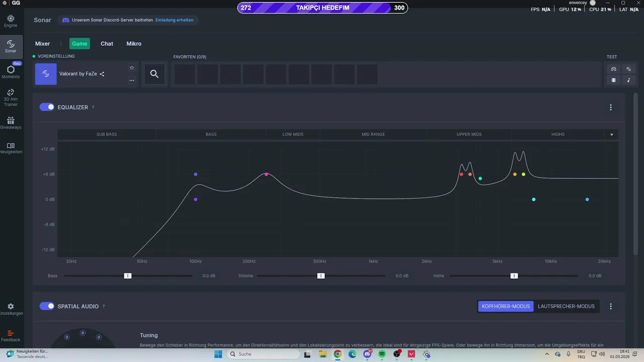The width and height of the screenshot is (644, 362).
Task: Open the Equalizer three-dot options menu
Action: click(x=611, y=107)
